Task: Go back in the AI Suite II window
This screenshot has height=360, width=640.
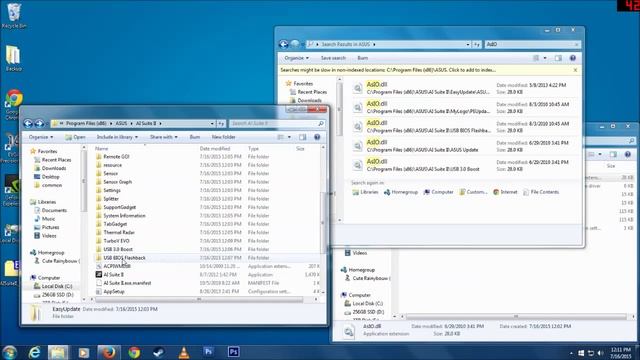Action: [x=28, y=123]
